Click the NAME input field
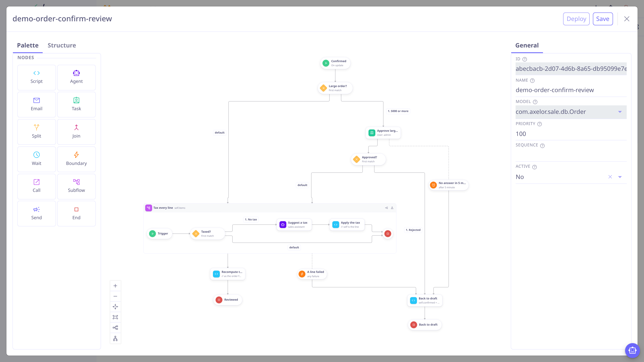Viewport: 644px width, 362px height. 571,90
